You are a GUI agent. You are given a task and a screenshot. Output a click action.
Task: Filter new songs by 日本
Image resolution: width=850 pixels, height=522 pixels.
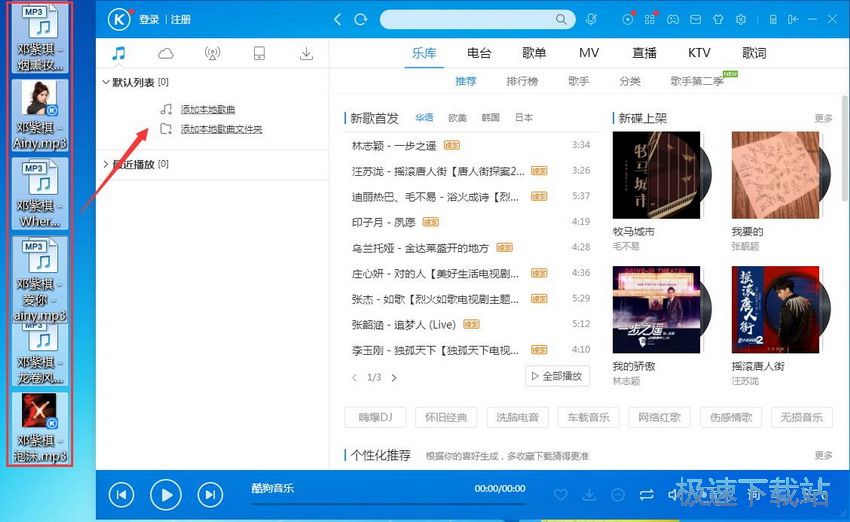(x=524, y=118)
